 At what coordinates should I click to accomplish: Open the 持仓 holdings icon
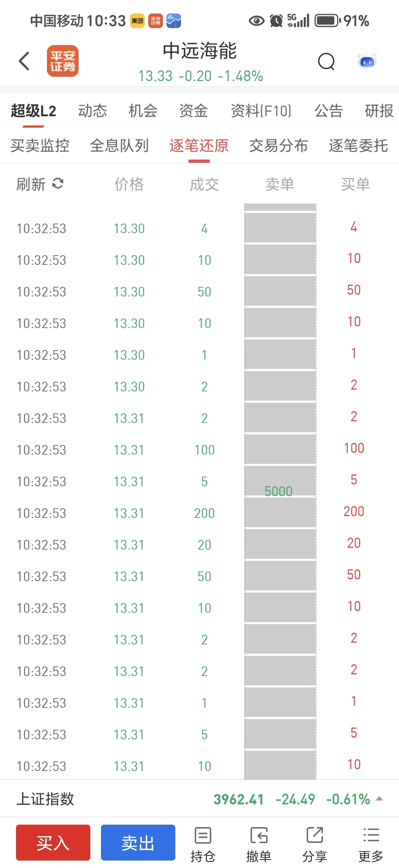coord(203,835)
